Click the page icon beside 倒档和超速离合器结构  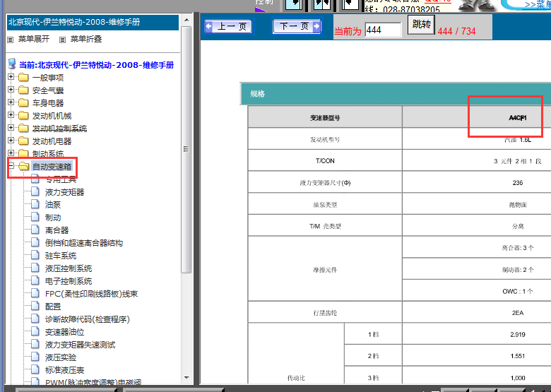pyautogui.click(x=35, y=242)
